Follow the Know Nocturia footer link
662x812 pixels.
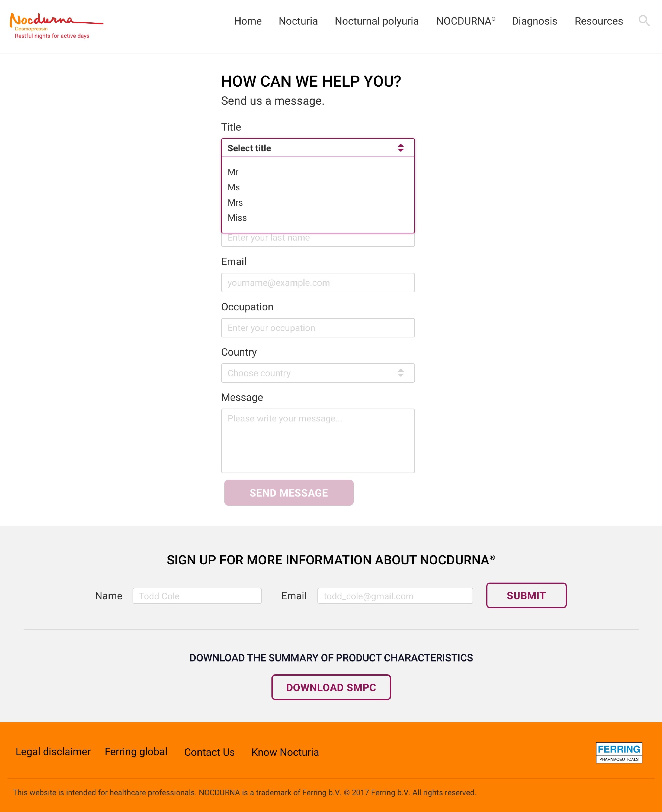tap(285, 752)
